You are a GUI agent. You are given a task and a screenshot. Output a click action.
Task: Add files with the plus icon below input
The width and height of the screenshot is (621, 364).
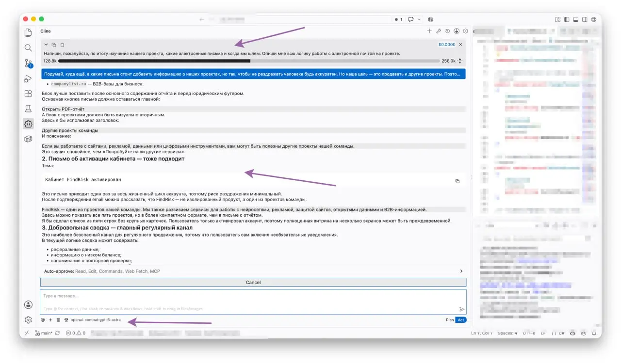(x=50, y=320)
